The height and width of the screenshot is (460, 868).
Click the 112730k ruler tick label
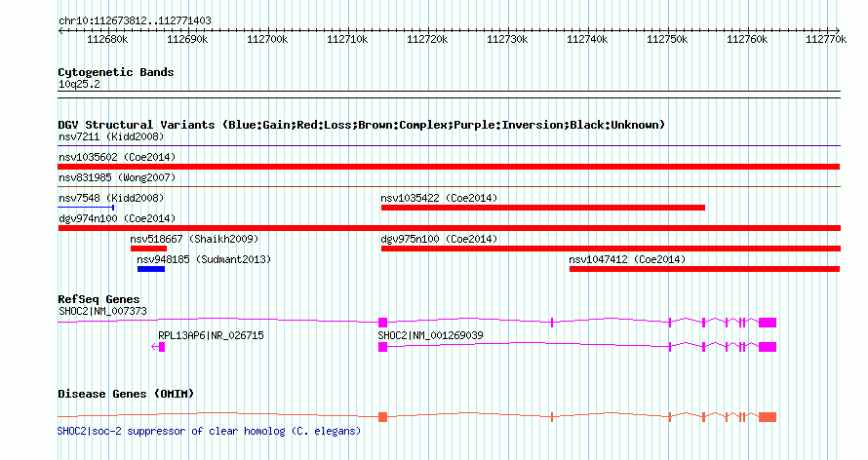coord(507,39)
